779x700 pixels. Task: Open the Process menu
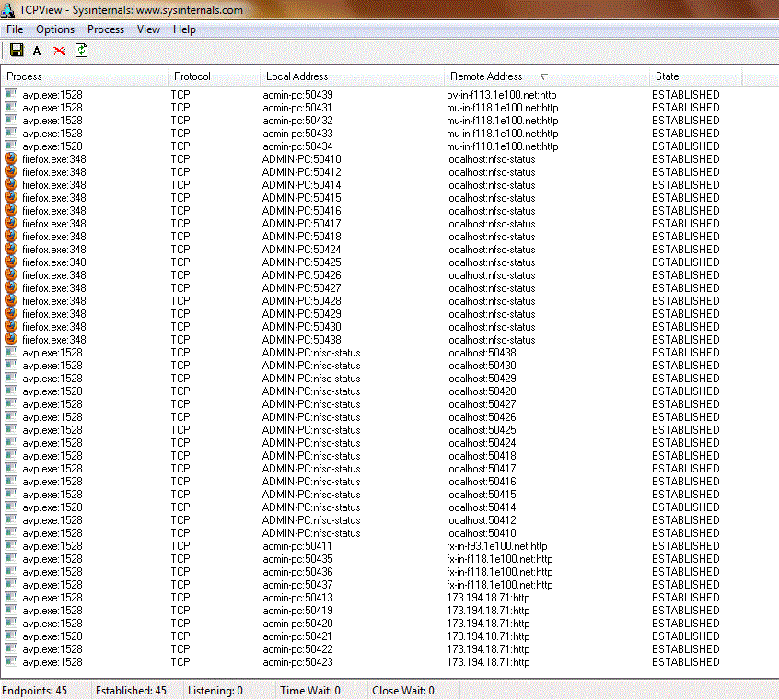[106, 29]
